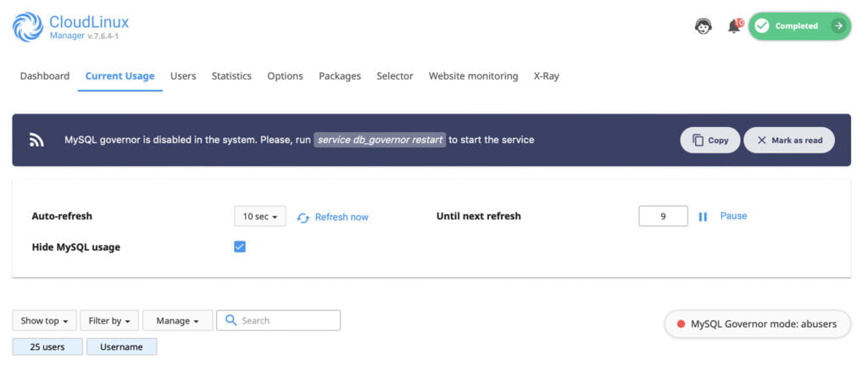Click the CloudLinux Manager swirl logo
Screen dimensions: 868x382
(27, 27)
